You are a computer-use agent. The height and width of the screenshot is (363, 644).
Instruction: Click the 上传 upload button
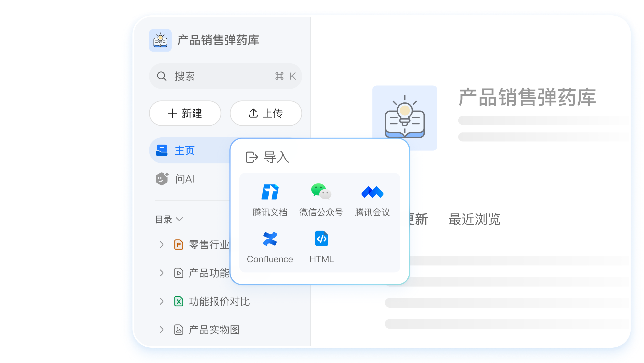[x=266, y=113]
